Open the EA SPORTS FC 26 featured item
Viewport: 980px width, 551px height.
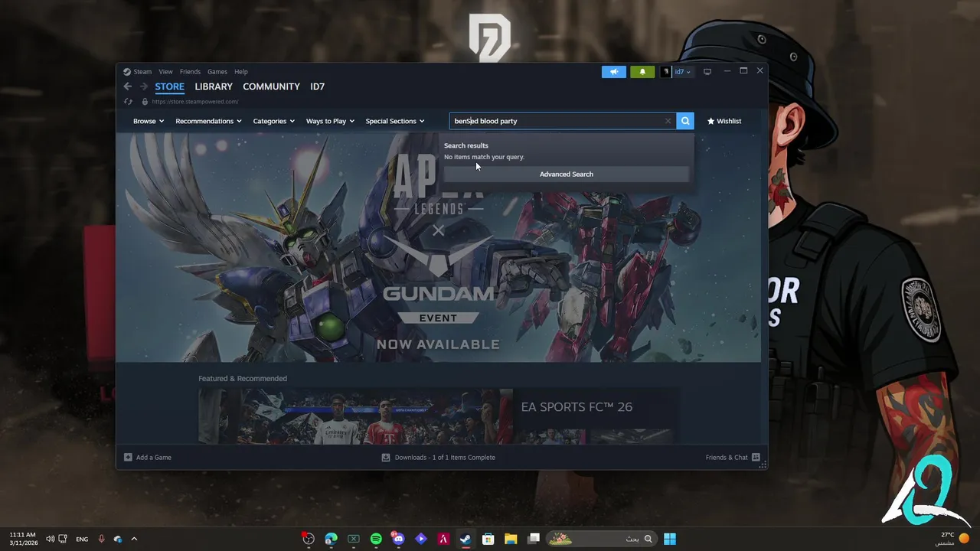pos(438,416)
